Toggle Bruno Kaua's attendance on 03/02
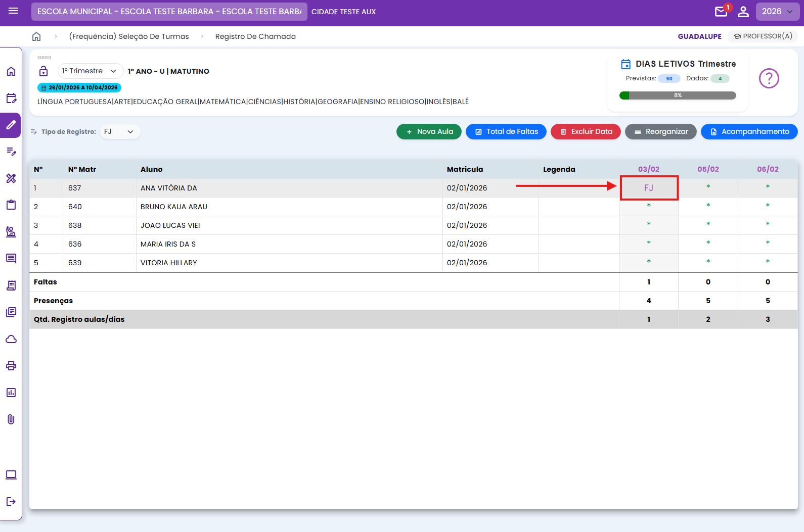This screenshot has height=532, width=804. (649, 206)
